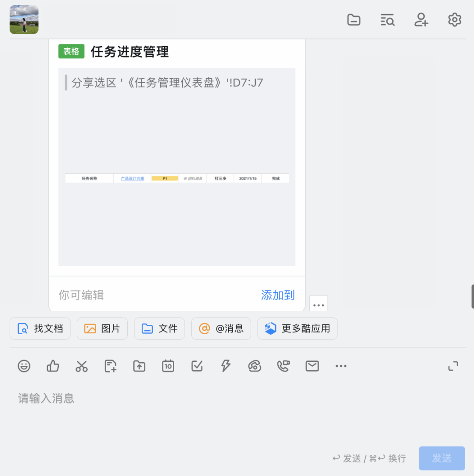
Task: Expand more toolbar options ellipsis
Action: tap(341, 366)
